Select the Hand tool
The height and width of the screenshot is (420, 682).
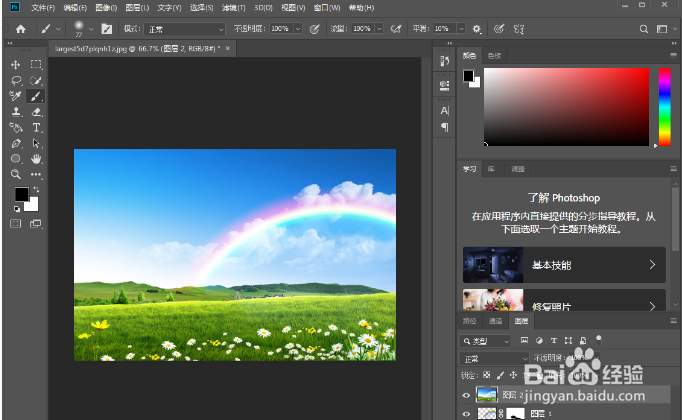click(36, 159)
